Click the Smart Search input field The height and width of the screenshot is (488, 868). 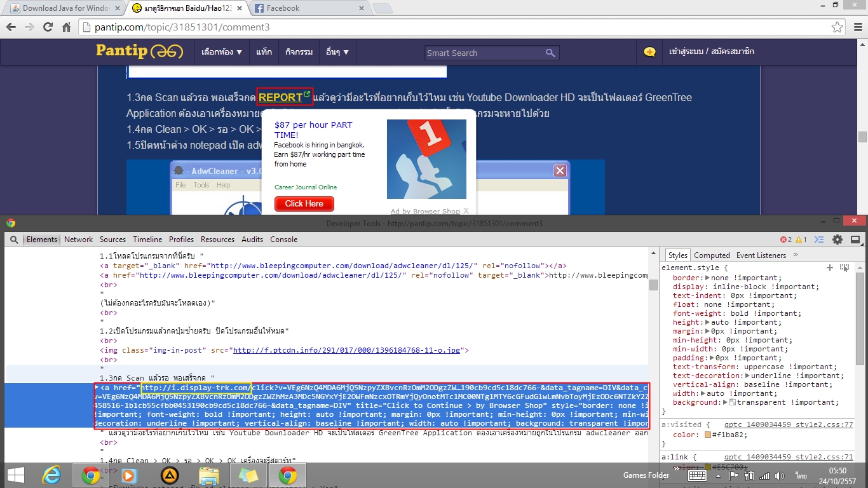485,53
